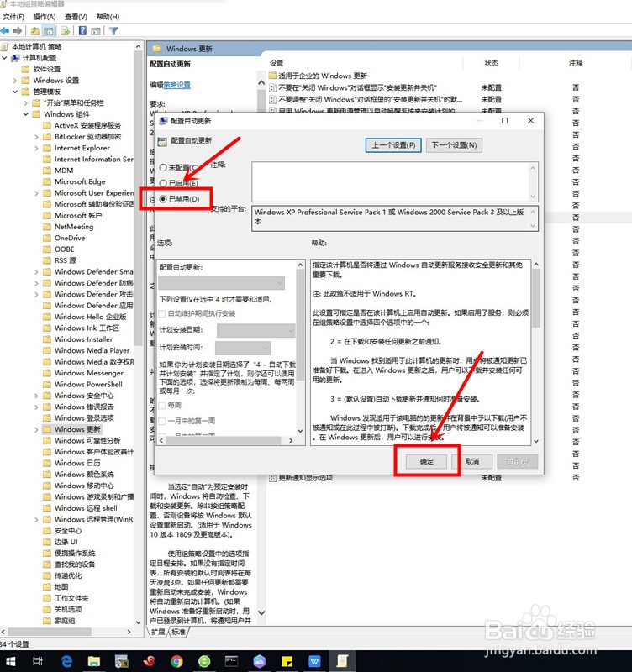Open the 计划安装日期 dropdown
The height and width of the screenshot is (672, 632).
click(x=256, y=330)
